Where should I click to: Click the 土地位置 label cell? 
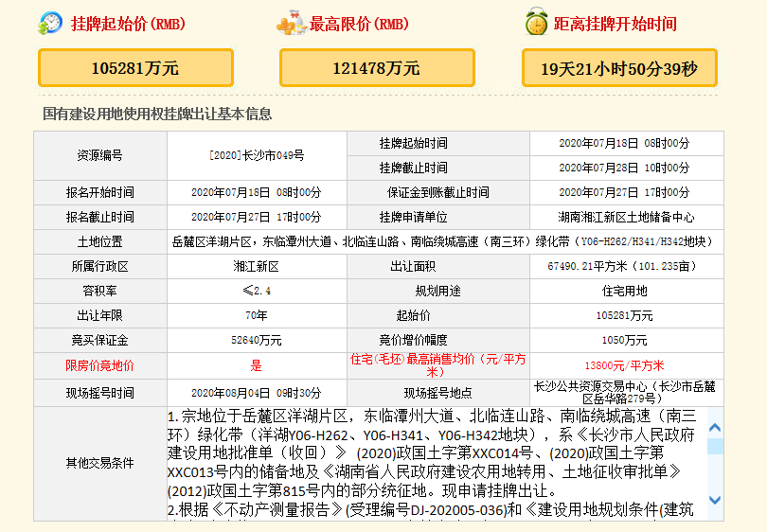tap(100, 241)
